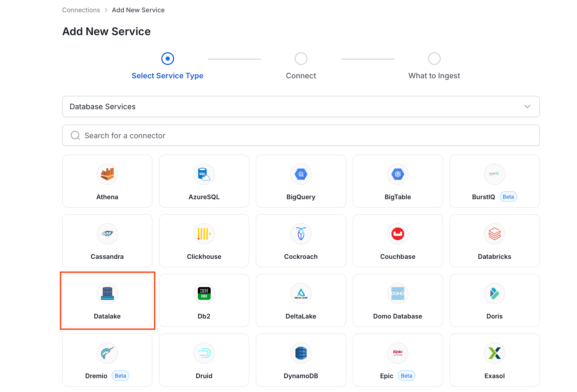Click the Datalake card label
Image resolution: width=577 pixels, height=392 pixels.
click(x=107, y=316)
